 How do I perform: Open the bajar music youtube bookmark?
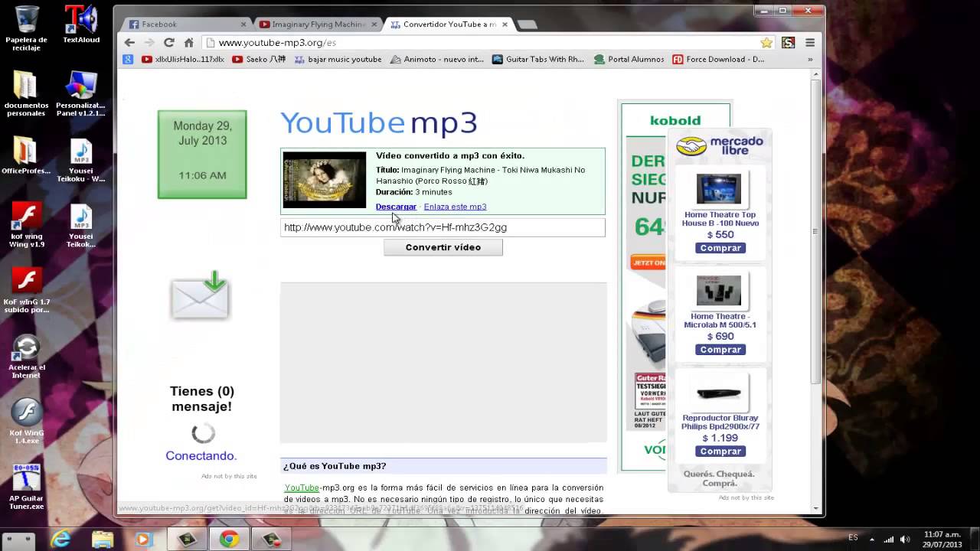click(x=338, y=59)
